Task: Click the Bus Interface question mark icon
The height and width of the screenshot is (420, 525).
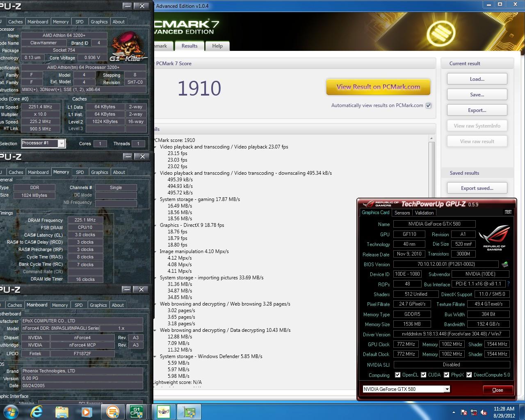Action: point(508,284)
